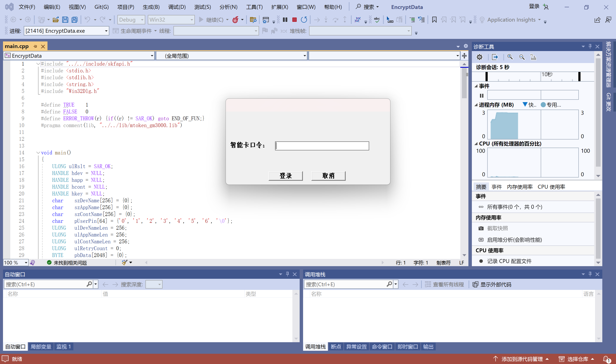Open the 调试(D) menu
This screenshot has height=364, width=616.
(x=177, y=7)
